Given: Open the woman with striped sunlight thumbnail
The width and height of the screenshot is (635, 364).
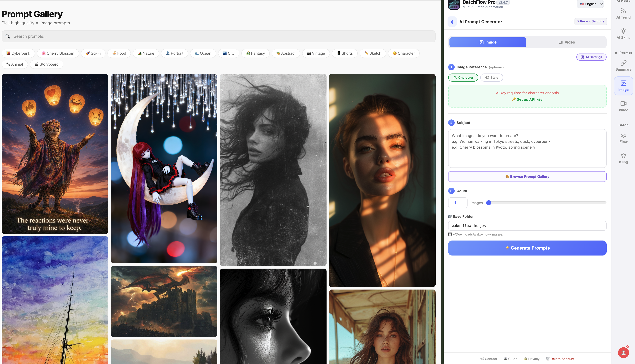Looking at the screenshot, I should pyautogui.click(x=382, y=180).
